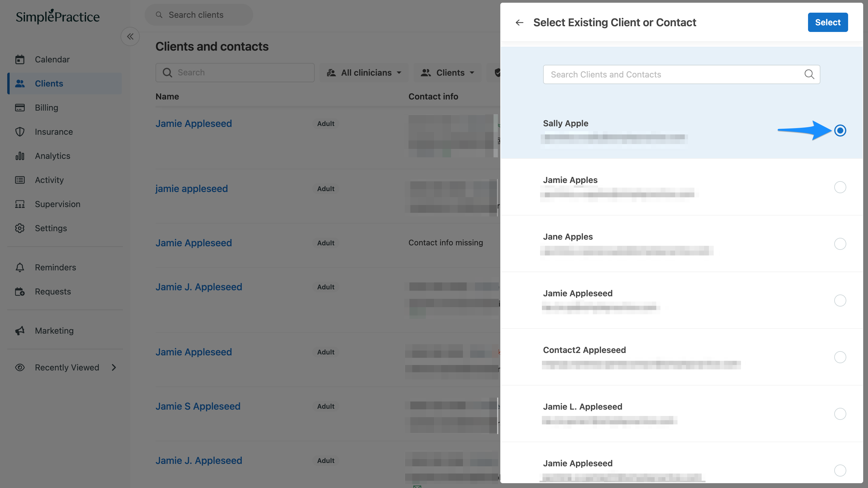868x488 pixels.
Task: Click the Insurance shield icon
Action: [x=20, y=132]
